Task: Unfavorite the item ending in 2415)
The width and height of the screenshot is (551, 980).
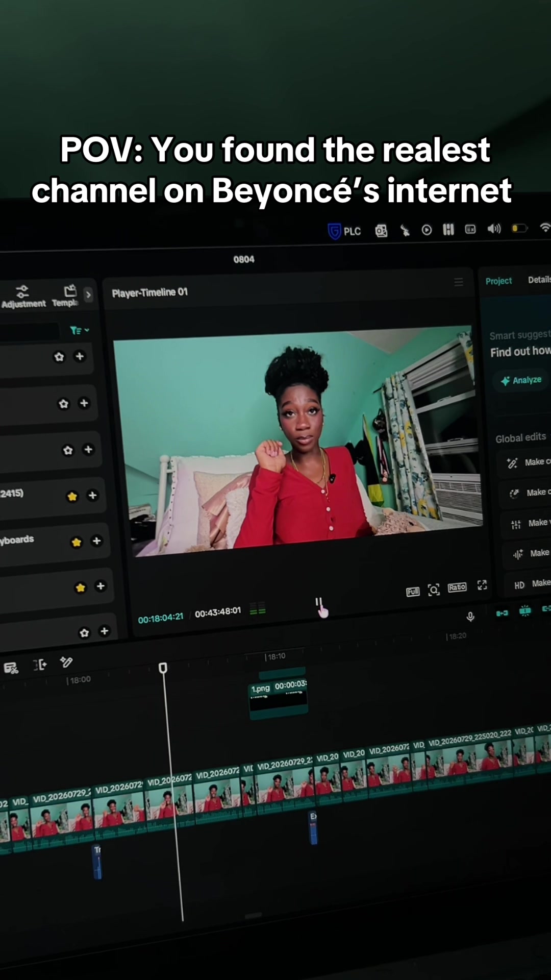Action: pos(72,496)
